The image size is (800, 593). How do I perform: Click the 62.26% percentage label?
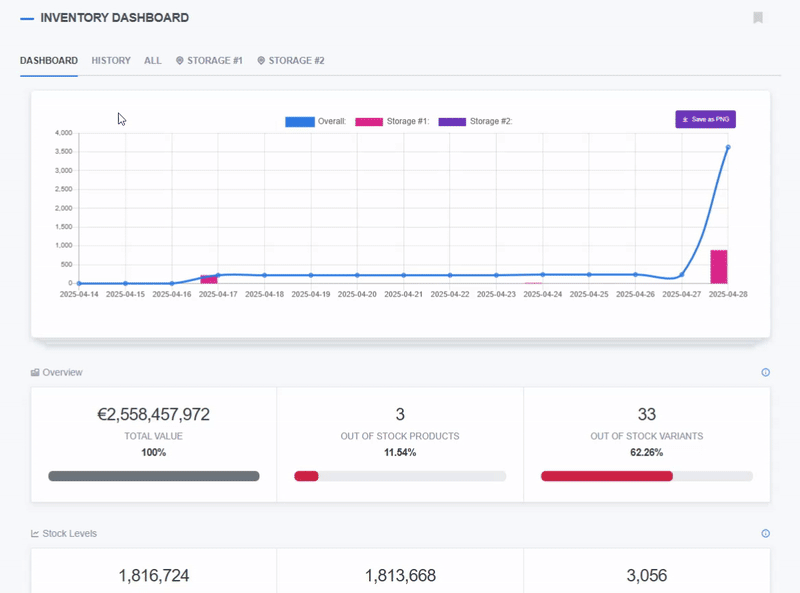pyautogui.click(x=646, y=453)
